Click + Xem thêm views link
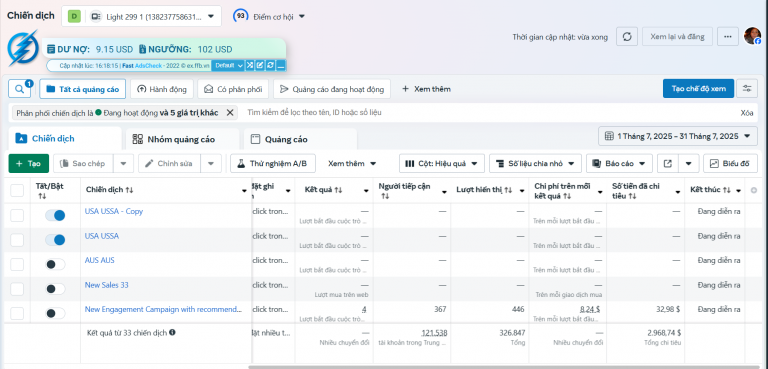This screenshot has height=369, width=768. [x=426, y=89]
